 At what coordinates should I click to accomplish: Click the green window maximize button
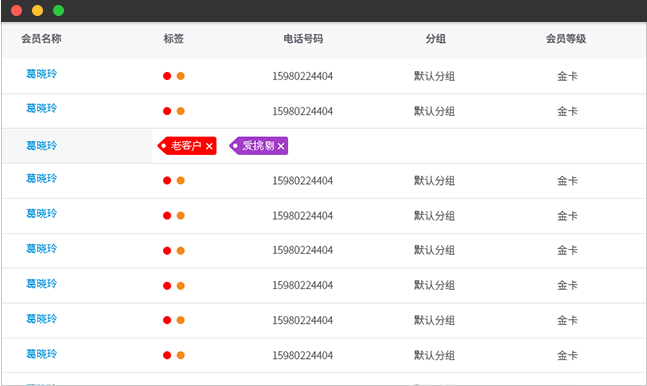point(59,10)
